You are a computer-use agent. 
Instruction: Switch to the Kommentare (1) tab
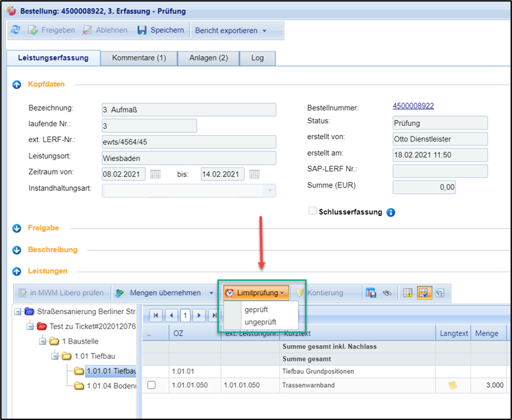pos(139,58)
